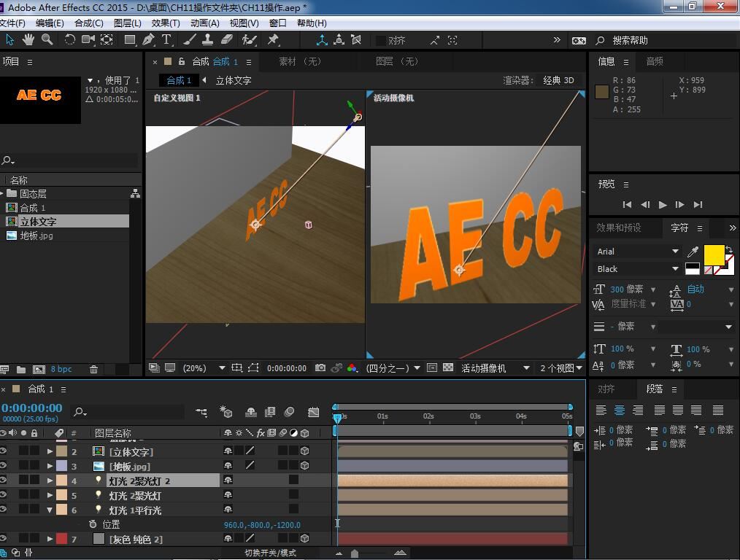The height and width of the screenshot is (560, 740).
Task: Click the timeline zoom slider handle
Action: pyautogui.click(x=355, y=553)
